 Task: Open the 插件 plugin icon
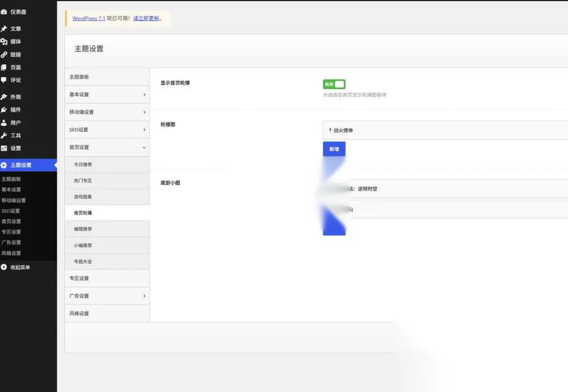coord(4,109)
